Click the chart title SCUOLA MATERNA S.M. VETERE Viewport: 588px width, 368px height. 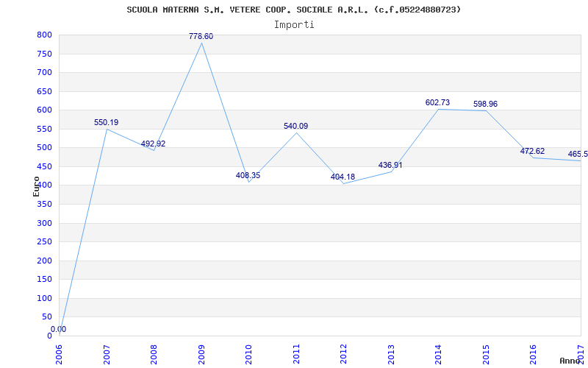click(293, 10)
